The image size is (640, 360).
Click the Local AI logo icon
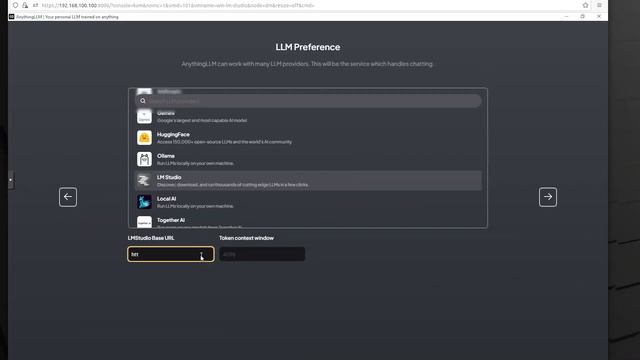[144, 202]
